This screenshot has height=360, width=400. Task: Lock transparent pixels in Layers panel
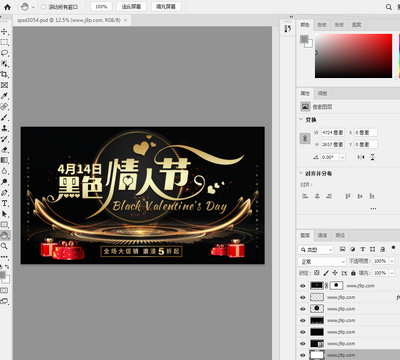317,273
